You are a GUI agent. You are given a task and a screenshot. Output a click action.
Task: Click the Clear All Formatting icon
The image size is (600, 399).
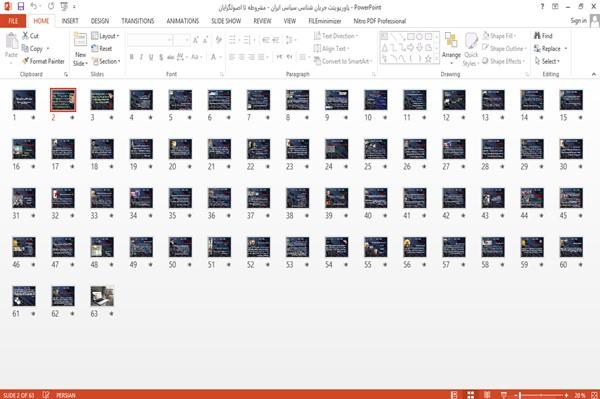coord(218,40)
